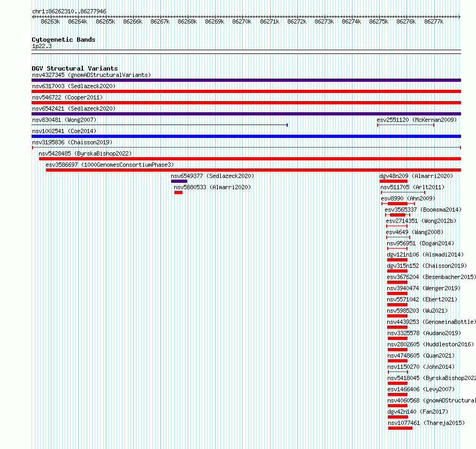The height and width of the screenshot is (449, 476).
Task: Click the 1p22.3 cytogenetic band label
Action: 42,46
